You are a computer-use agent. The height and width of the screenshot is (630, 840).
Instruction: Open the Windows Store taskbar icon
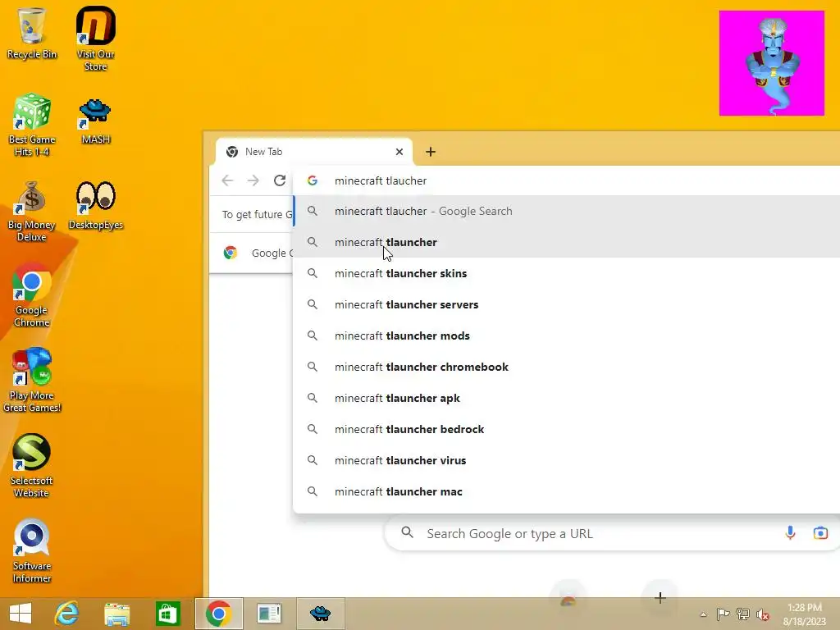pos(167,614)
